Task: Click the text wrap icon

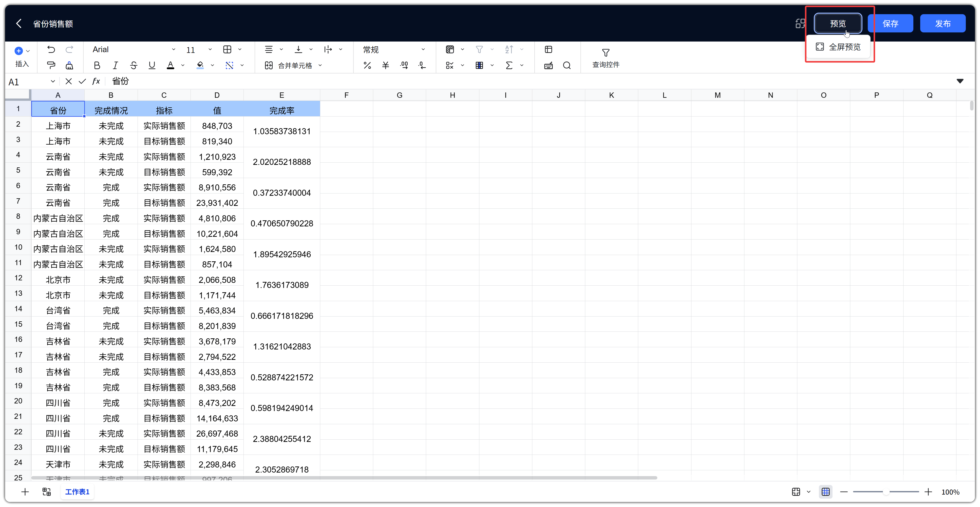Action: click(x=328, y=49)
